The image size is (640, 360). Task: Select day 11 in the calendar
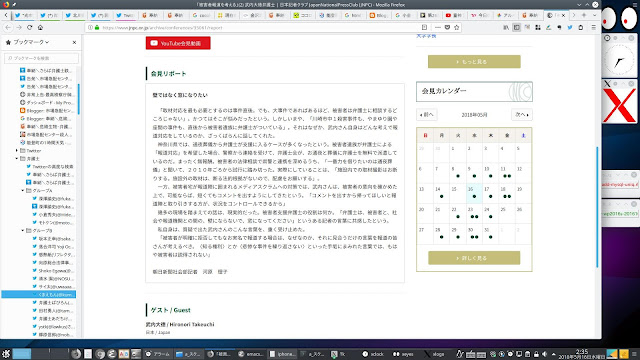point(507,173)
